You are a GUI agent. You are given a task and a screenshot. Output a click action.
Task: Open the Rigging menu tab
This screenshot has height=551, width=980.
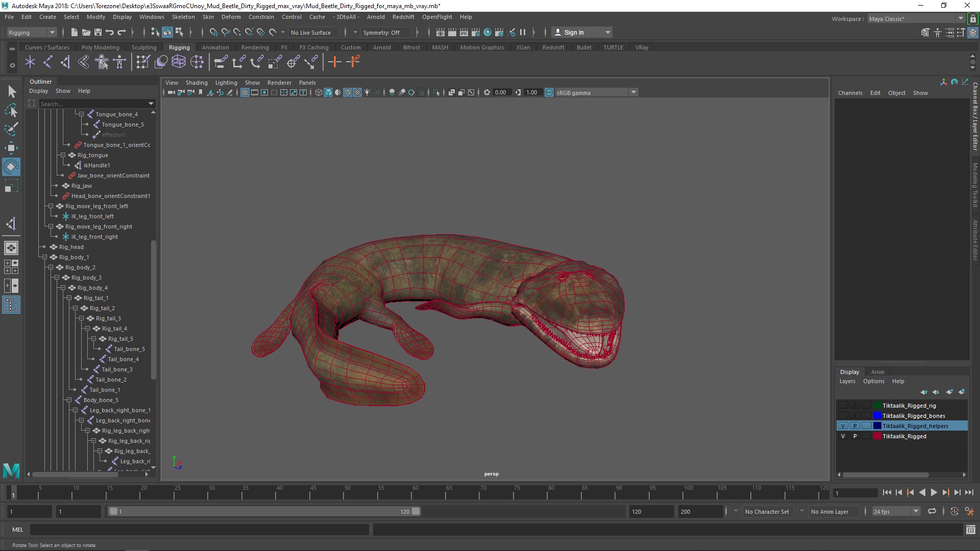pos(178,47)
